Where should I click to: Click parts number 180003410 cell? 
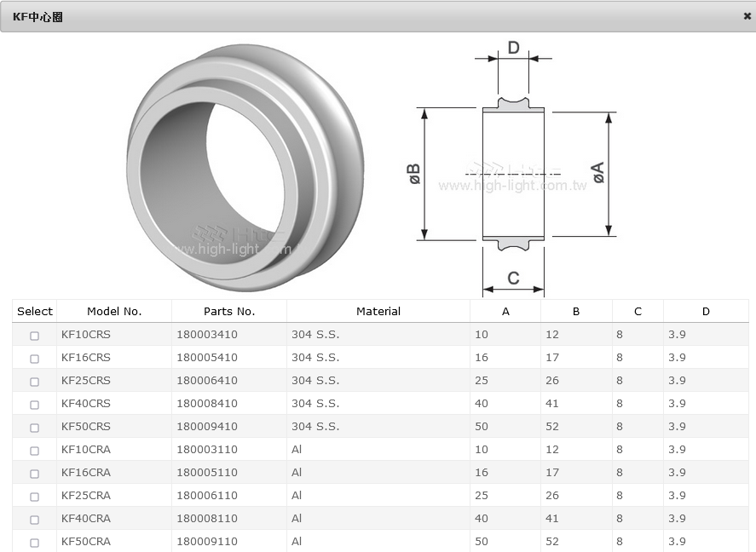207,335
